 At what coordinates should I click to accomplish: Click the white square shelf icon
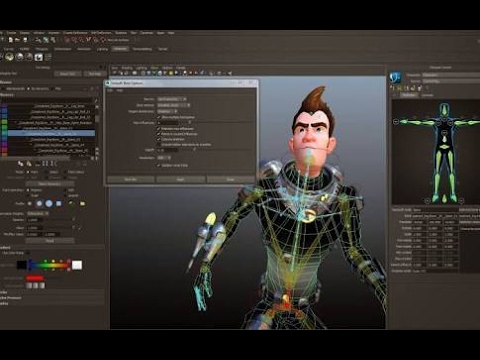tap(39, 57)
